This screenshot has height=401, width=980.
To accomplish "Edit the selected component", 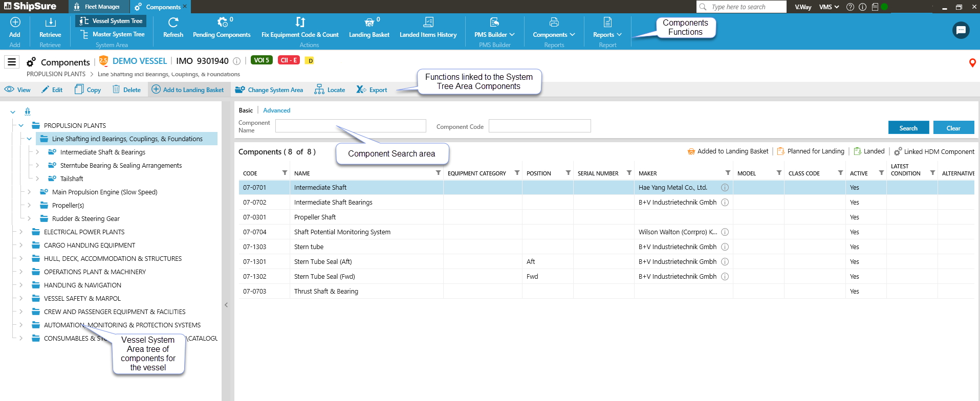I will pyautogui.click(x=52, y=90).
